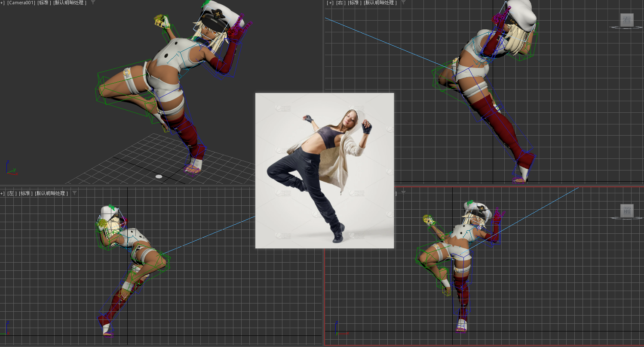Viewport: 644px width, 347px height.
Task: Click the Left viewport filter funnel icon
Action: (x=75, y=193)
